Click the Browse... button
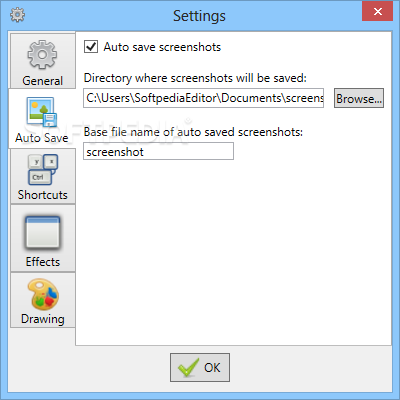The width and height of the screenshot is (400, 400). pos(359,98)
